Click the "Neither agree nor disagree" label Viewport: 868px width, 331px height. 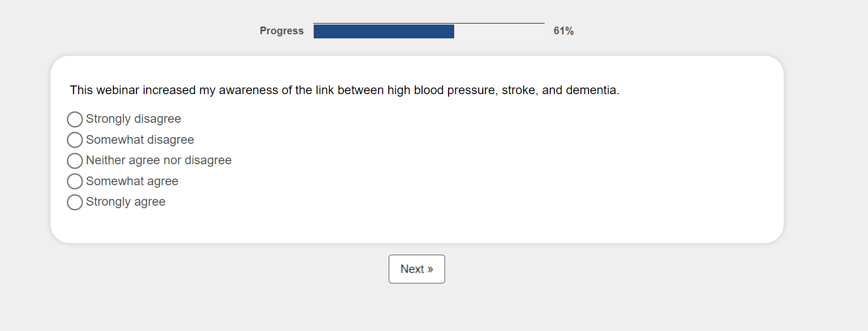point(158,160)
